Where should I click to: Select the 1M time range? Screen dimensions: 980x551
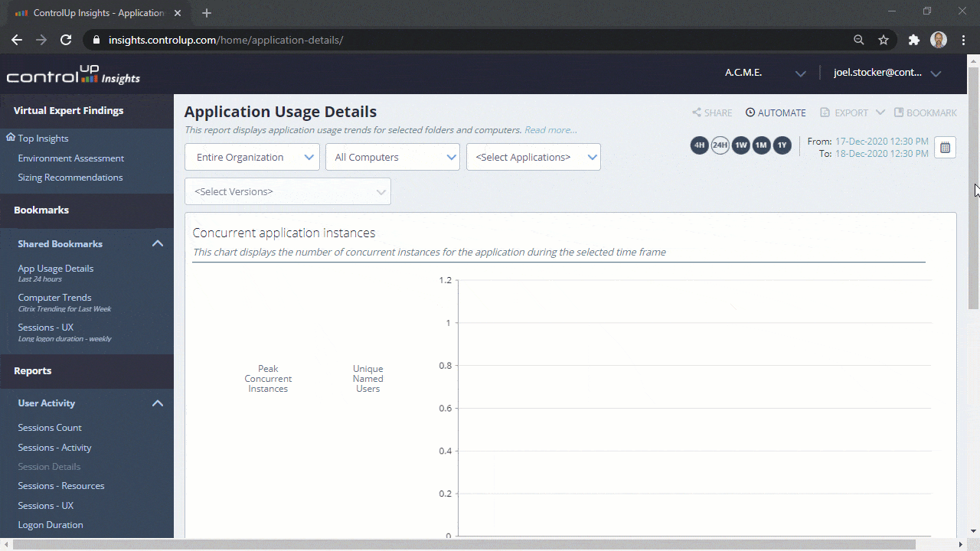point(761,145)
